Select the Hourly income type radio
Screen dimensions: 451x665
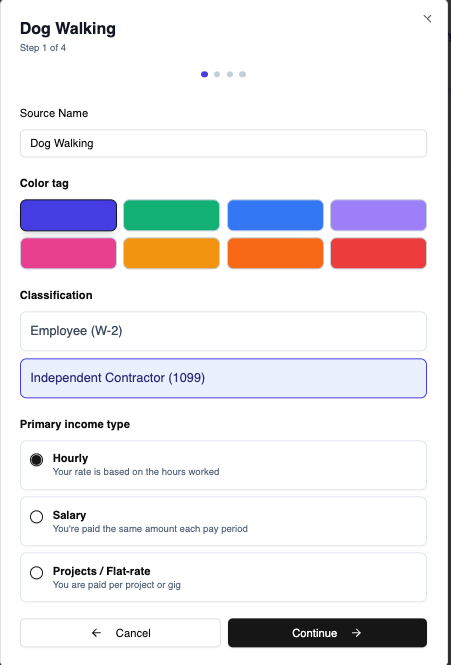(36, 460)
